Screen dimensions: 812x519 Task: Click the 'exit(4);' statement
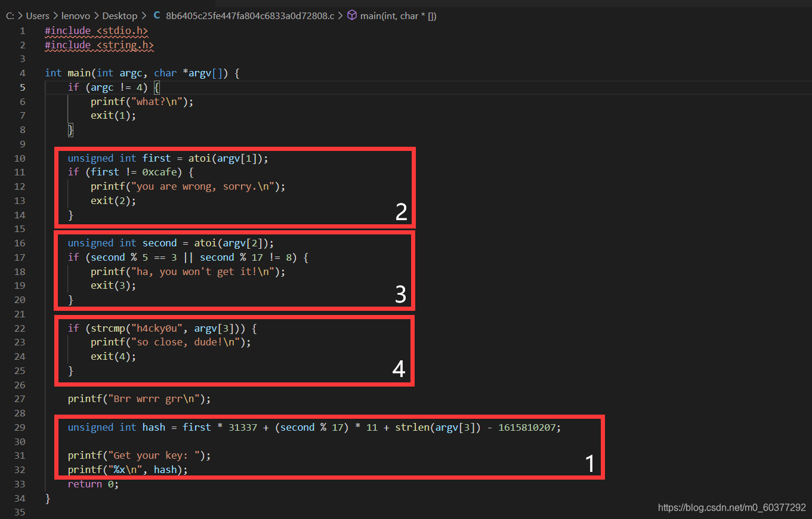113,356
